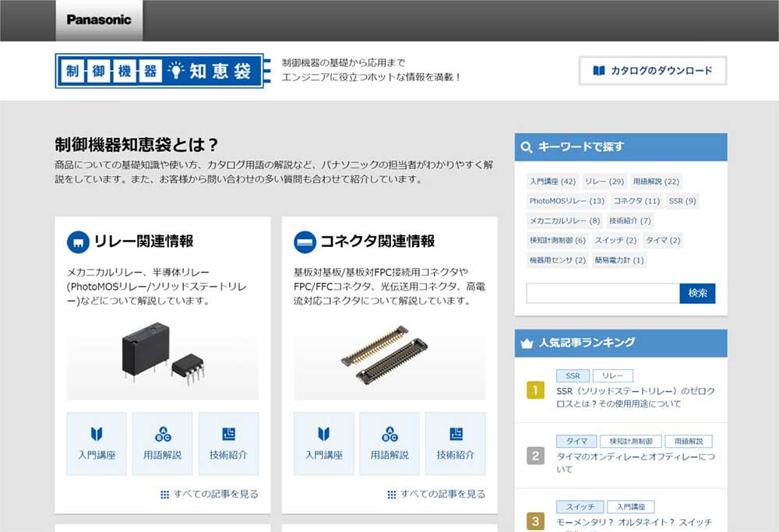Click the 用語解説 ABC icon in the relay section

(162, 435)
